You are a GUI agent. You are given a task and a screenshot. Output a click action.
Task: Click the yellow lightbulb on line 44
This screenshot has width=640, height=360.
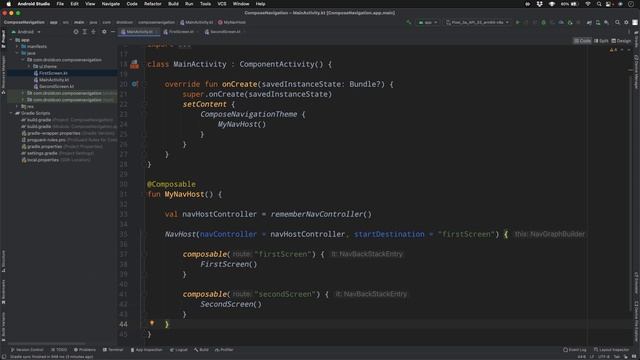pyautogui.click(x=152, y=323)
